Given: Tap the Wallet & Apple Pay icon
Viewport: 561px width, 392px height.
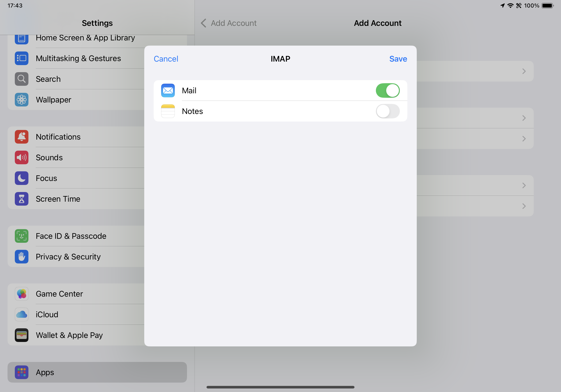Looking at the screenshot, I should pos(22,335).
